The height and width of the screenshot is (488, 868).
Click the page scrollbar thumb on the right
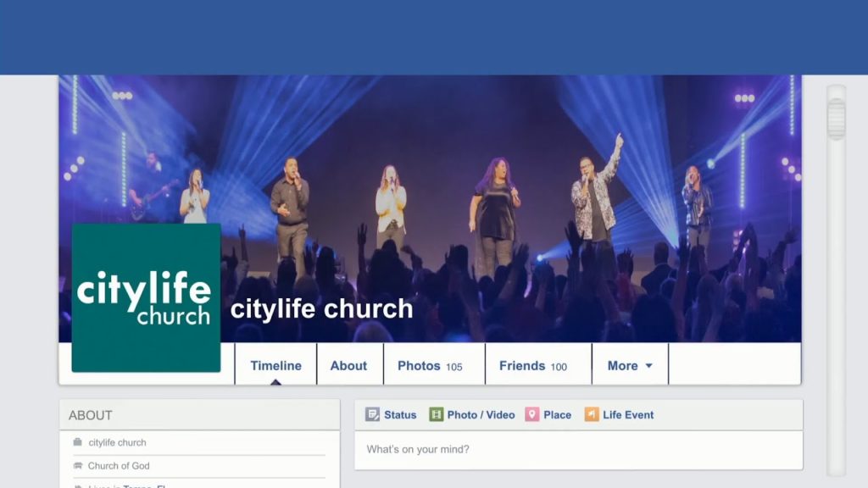836,119
